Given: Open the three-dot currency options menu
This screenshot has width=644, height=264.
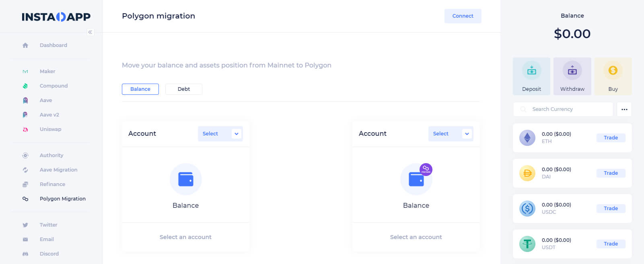Looking at the screenshot, I should 624,109.
